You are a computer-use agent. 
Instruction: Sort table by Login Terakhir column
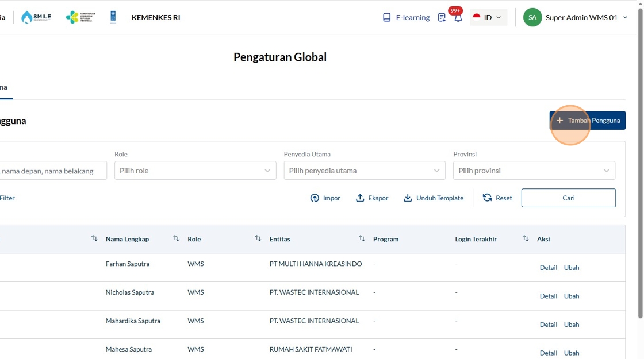coord(526,238)
